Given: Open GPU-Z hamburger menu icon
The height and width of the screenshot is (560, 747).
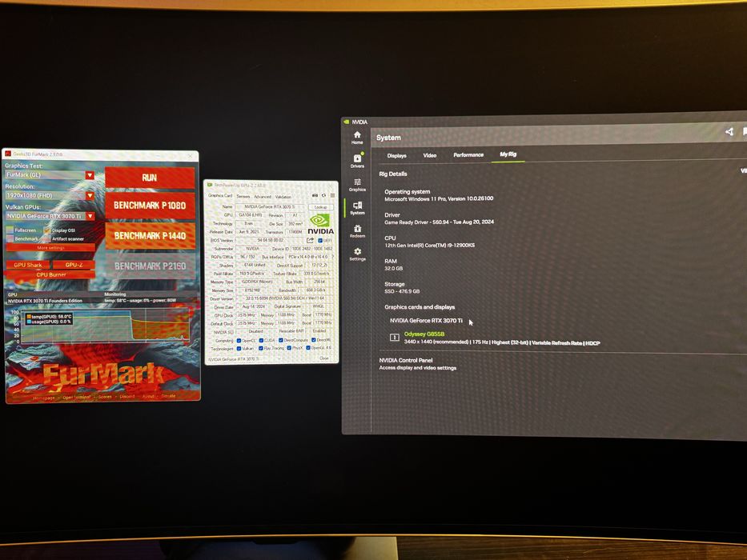Looking at the screenshot, I should (332, 196).
